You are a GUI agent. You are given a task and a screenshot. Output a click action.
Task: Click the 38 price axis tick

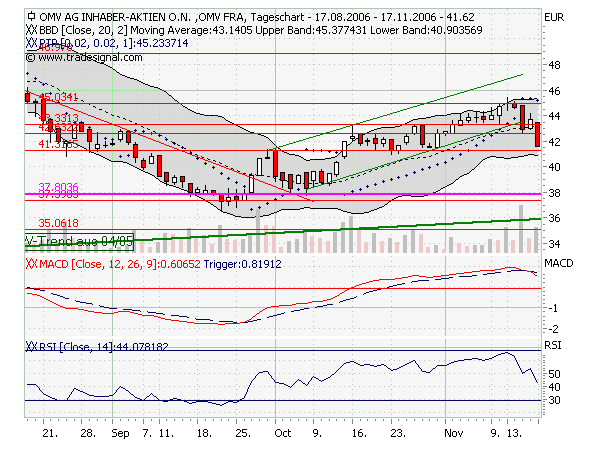[x=554, y=193]
